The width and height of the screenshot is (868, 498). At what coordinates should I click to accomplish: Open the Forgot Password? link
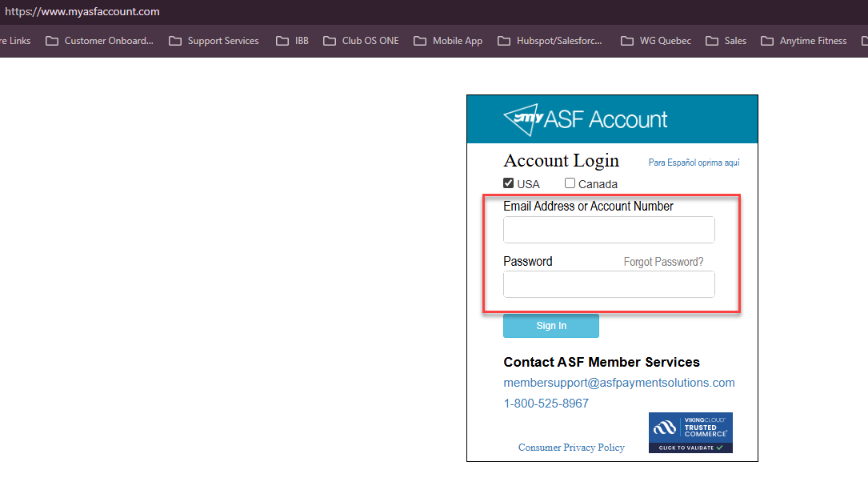coord(663,262)
